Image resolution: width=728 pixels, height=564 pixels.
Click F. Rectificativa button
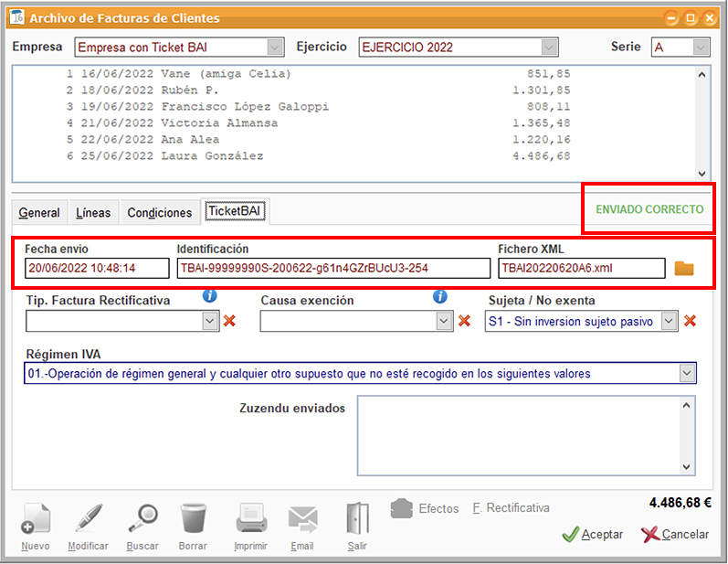point(512,508)
